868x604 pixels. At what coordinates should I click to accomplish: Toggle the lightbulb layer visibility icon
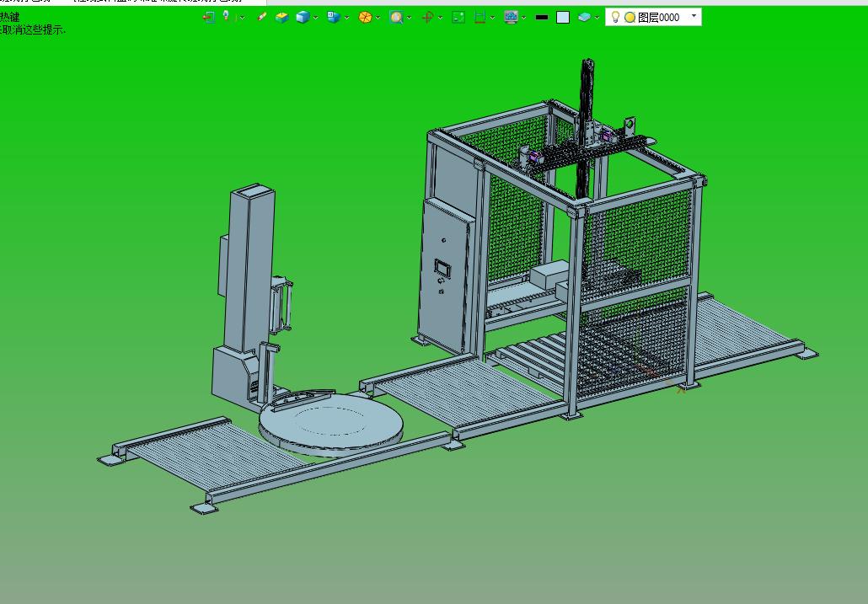point(615,17)
